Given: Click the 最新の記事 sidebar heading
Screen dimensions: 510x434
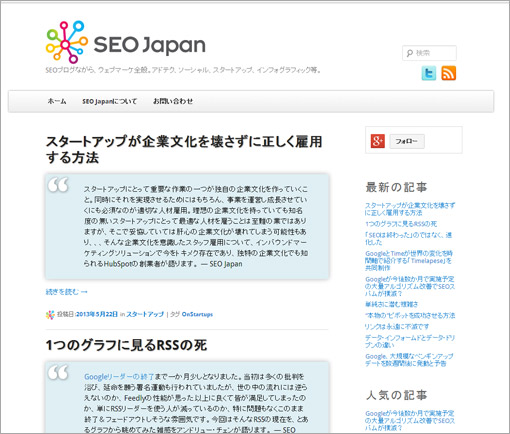Looking at the screenshot, I should pos(396,187).
